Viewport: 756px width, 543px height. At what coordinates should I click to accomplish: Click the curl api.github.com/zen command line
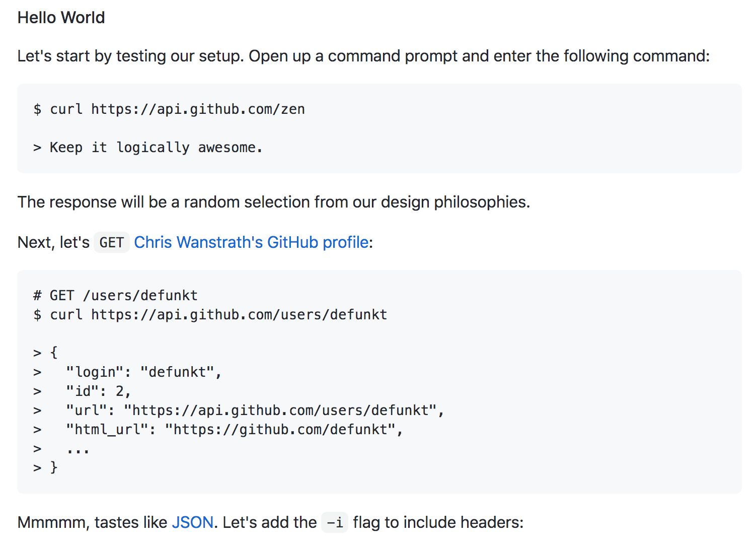[x=169, y=109]
